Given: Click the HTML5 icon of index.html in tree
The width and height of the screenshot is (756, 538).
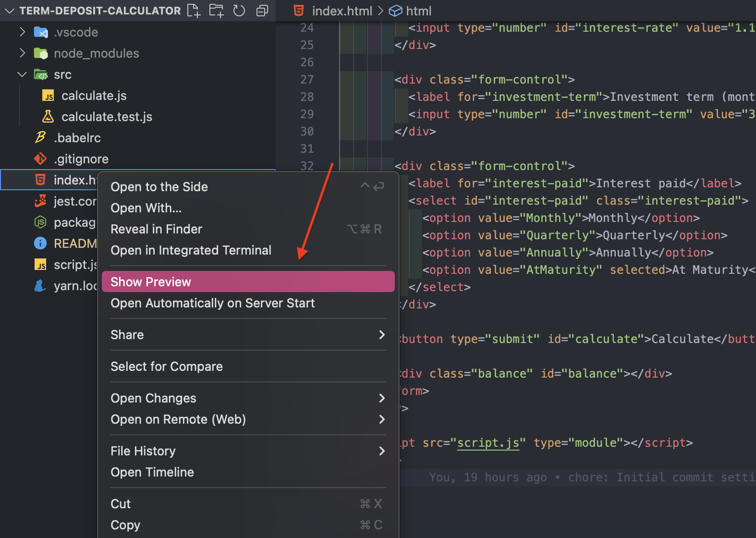Looking at the screenshot, I should 40,180.
